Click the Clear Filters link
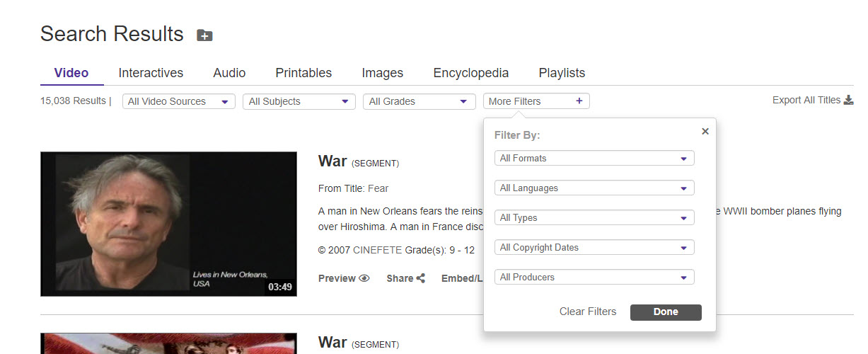The width and height of the screenshot is (868, 354). pyautogui.click(x=587, y=312)
